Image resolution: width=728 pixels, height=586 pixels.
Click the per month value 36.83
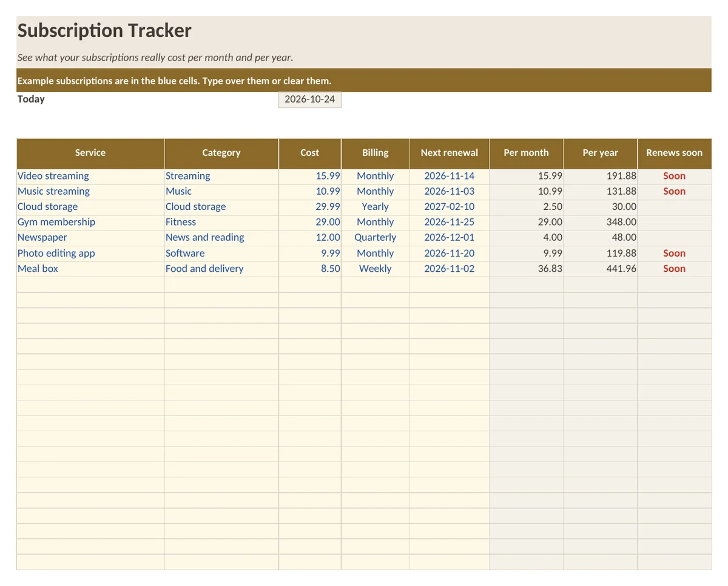(x=526, y=269)
